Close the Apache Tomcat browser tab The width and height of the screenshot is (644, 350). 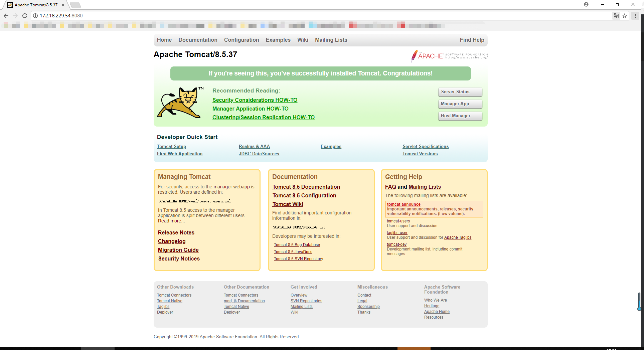point(63,5)
